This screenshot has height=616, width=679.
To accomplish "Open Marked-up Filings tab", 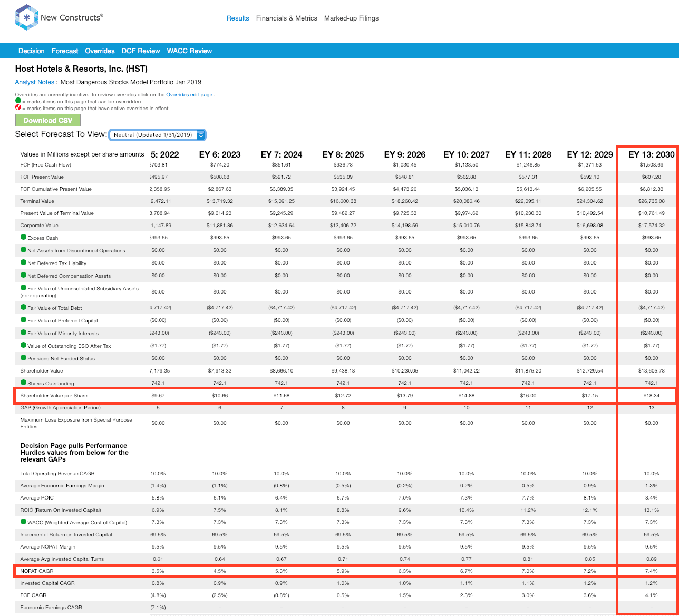I will coord(351,18).
